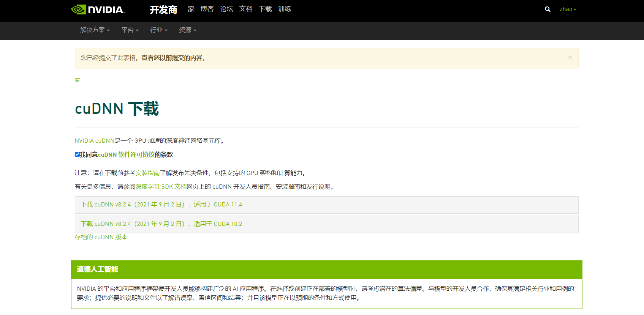
Task: Open the 下载 navigation item
Action: click(x=265, y=9)
